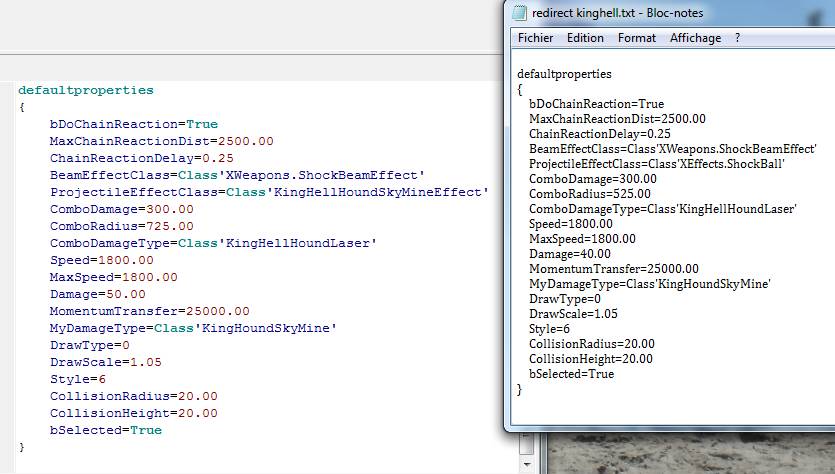This screenshot has width=835, height=474.
Task: Place cursor on the green defaultproperties keyword
Action: [x=85, y=90]
